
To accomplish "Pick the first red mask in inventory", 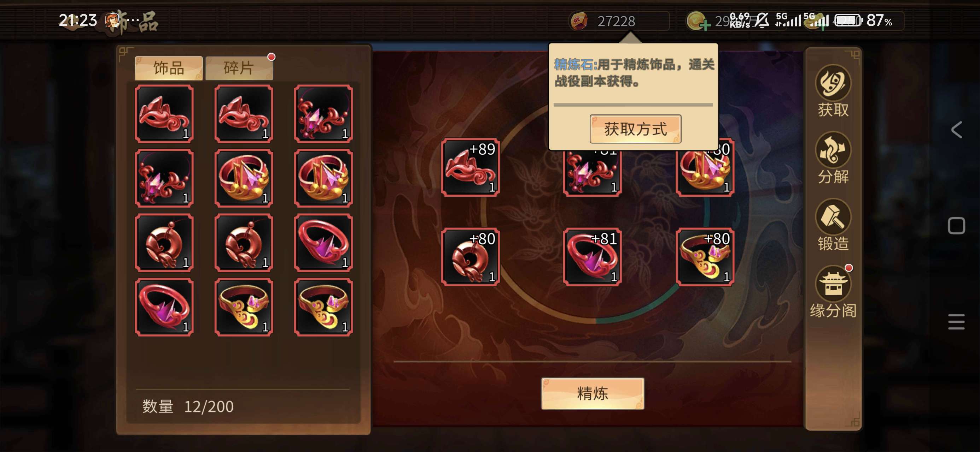I will [164, 114].
